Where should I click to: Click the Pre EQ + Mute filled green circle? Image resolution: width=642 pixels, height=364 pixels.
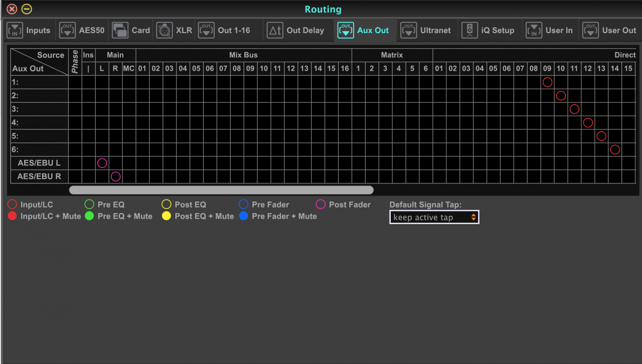click(89, 216)
